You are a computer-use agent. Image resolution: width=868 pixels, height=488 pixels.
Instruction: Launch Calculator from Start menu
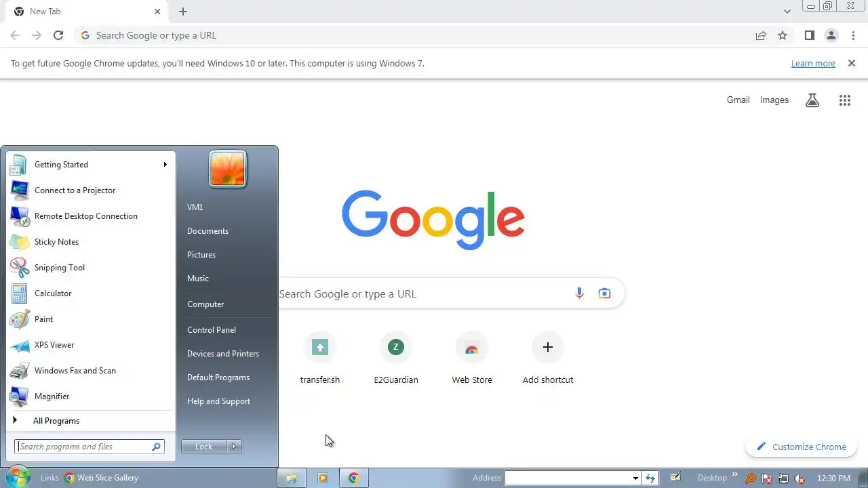(x=90, y=293)
